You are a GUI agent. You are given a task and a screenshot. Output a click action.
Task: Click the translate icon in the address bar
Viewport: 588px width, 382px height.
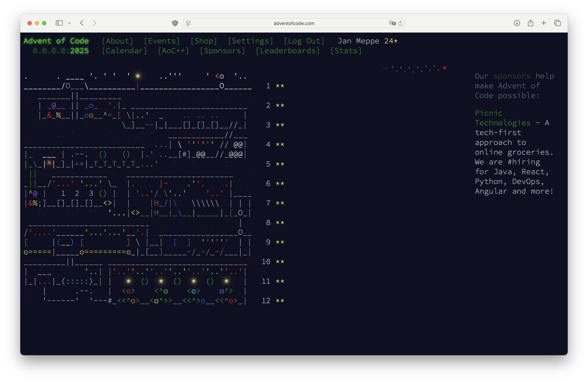[x=392, y=23]
